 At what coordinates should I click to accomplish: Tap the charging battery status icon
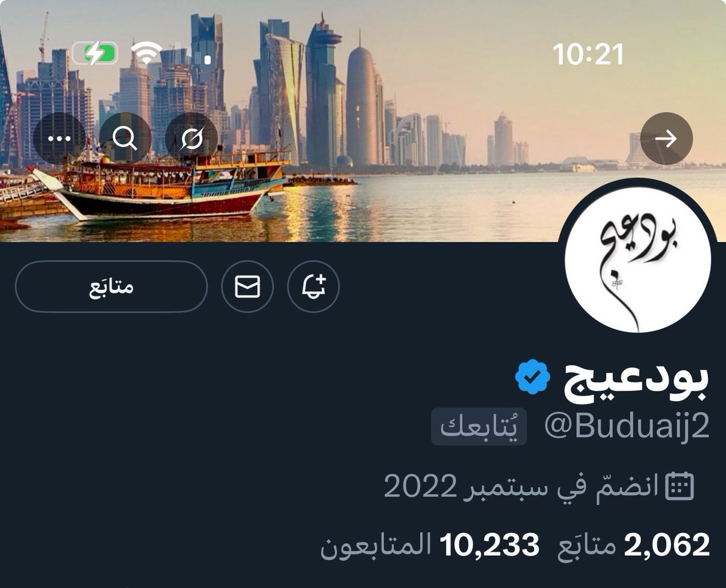point(95,54)
